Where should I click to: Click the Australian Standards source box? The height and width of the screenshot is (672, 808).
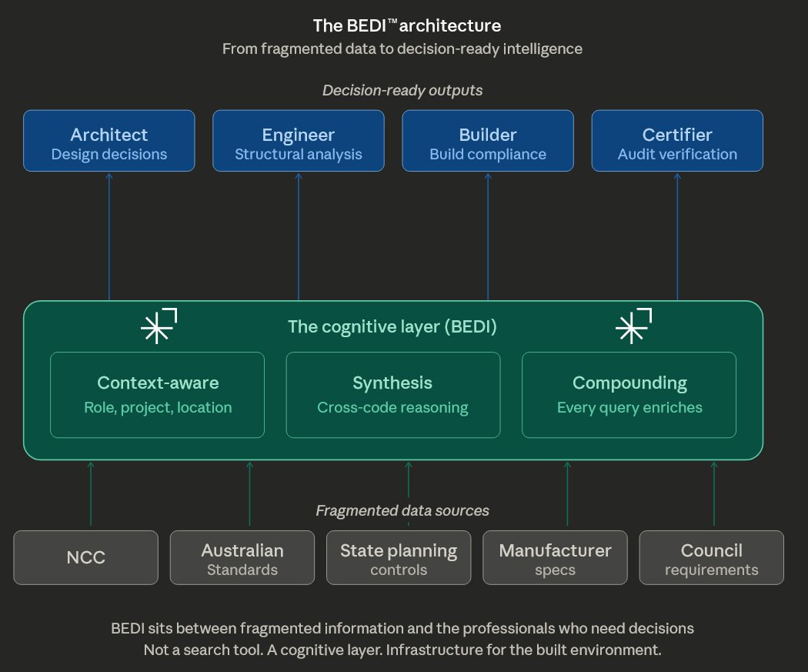[242, 557]
